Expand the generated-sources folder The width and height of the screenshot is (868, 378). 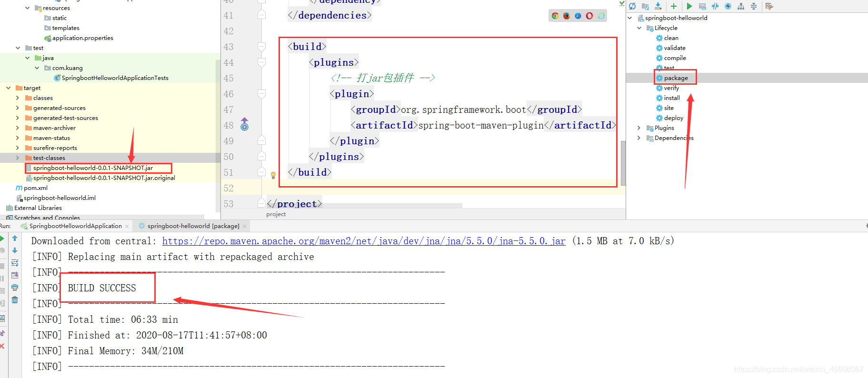18,108
